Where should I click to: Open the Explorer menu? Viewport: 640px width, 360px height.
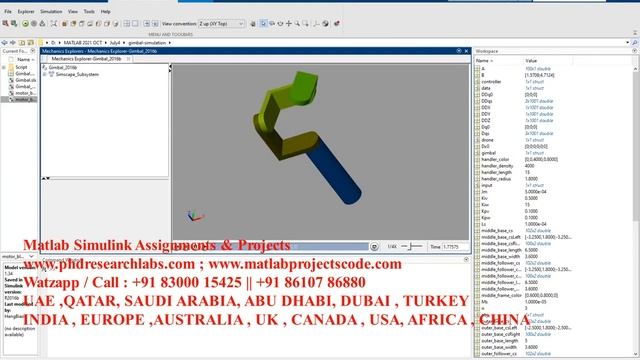(x=26, y=11)
